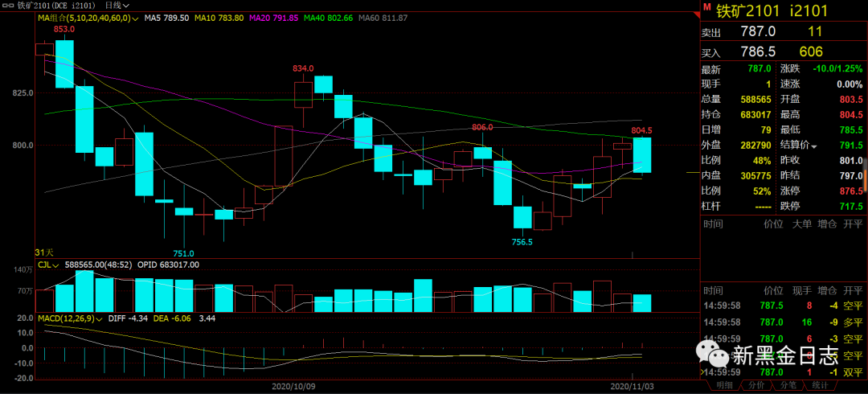Image resolution: width=868 pixels, height=394 pixels.
Task: Click the DEA -6.06 value
Action: tap(171, 318)
